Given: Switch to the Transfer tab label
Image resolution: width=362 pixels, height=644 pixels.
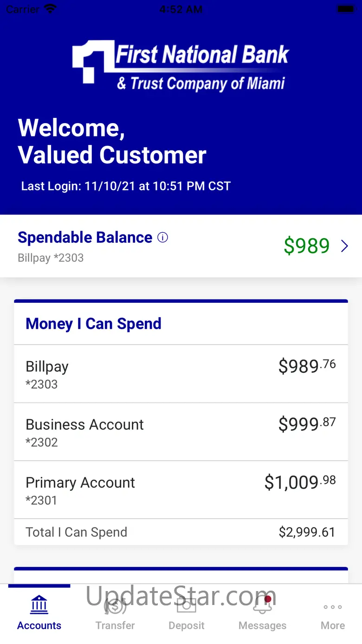Looking at the screenshot, I should pyautogui.click(x=115, y=625).
